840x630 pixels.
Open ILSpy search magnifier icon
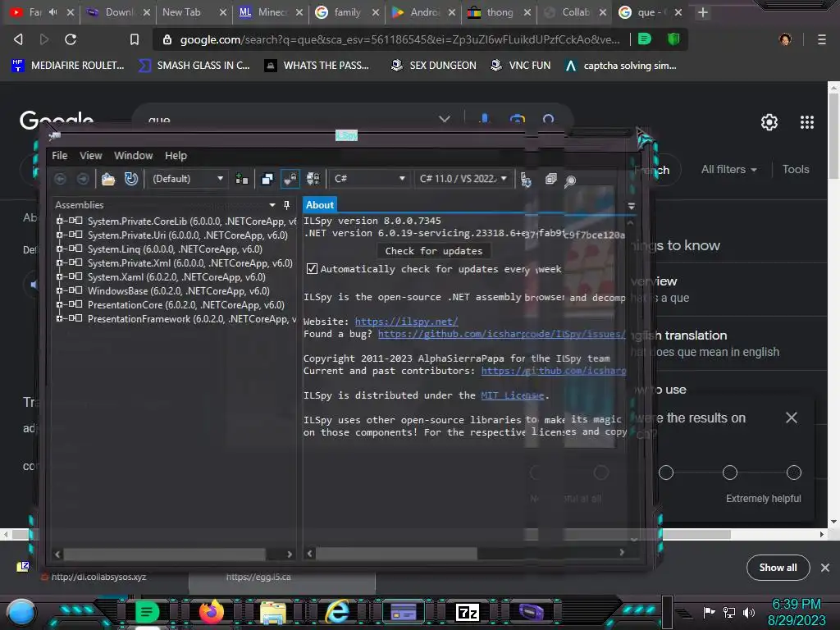pos(570,181)
